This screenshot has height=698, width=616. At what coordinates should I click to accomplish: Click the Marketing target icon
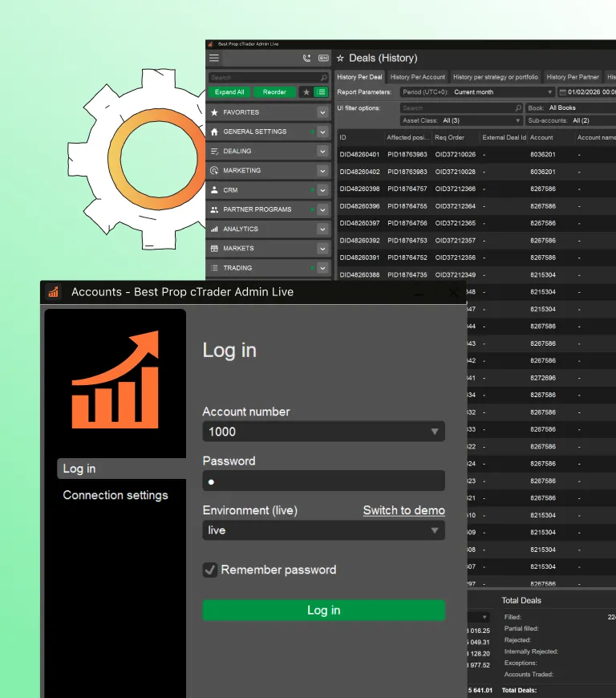(x=214, y=171)
